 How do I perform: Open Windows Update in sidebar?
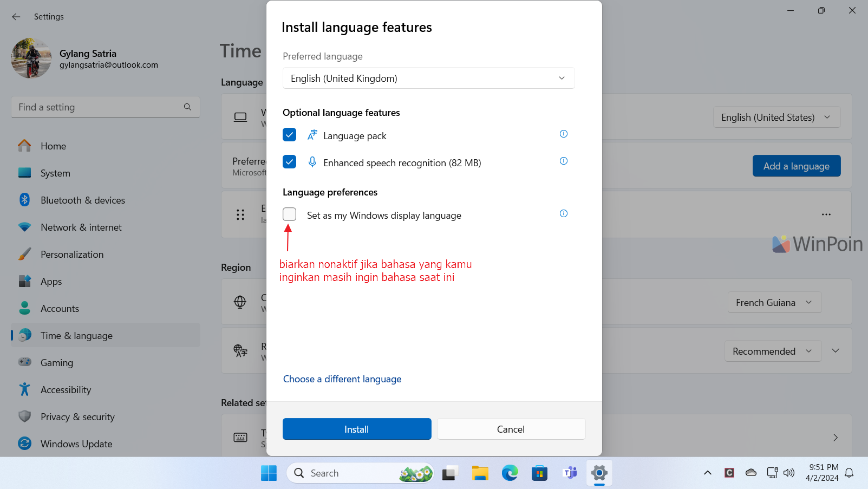coord(76,444)
